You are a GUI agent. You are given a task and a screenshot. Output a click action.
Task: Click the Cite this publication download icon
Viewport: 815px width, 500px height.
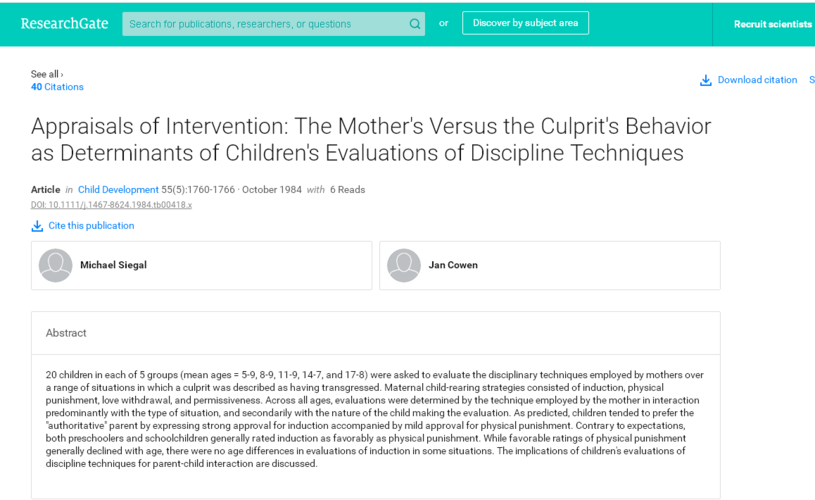tap(37, 226)
